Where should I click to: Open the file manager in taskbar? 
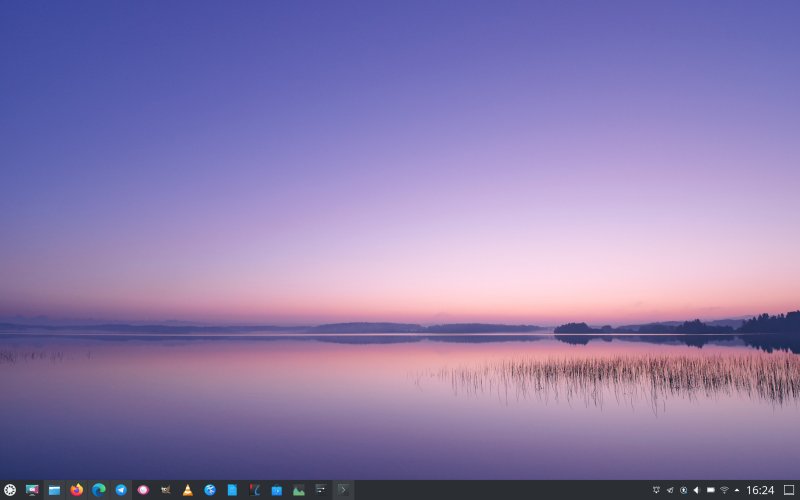point(55,490)
